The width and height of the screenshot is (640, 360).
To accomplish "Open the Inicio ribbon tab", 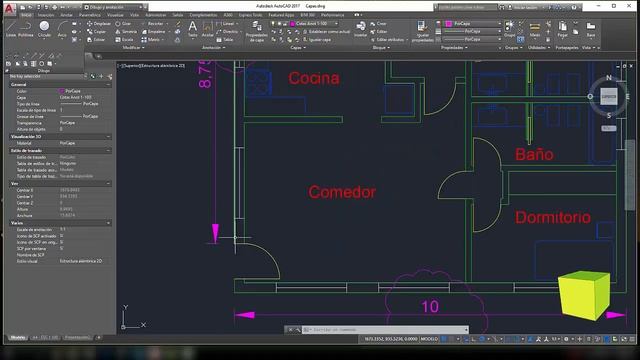I will tap(27, 15).
